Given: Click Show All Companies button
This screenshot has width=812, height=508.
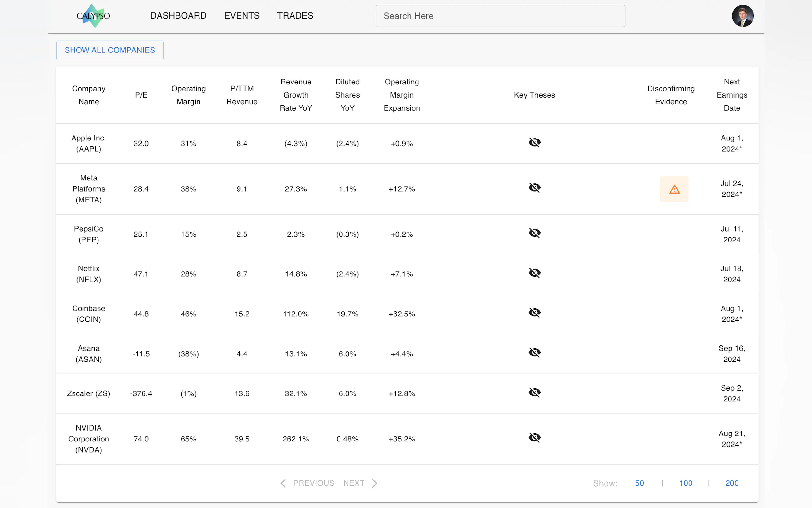Looking at the screenshot, I should pyautogui.click(x=110, y=51).
